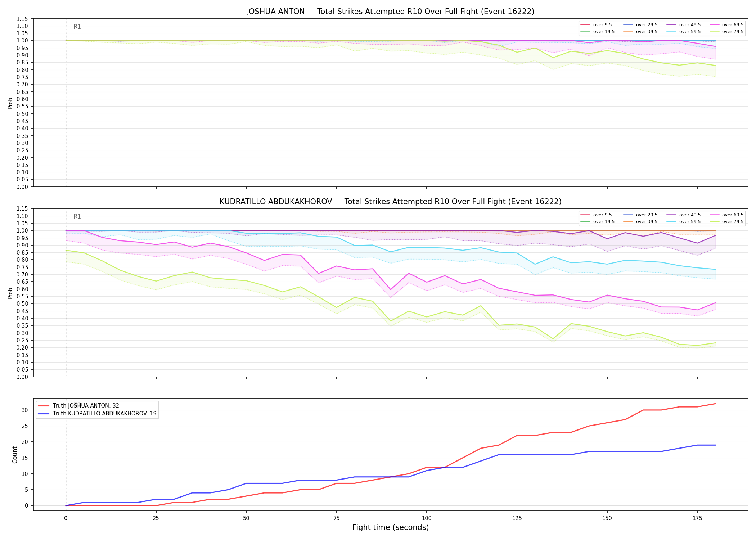Pick 'over 19.5' legend entry in KUDRATILLO ABDUKAKHOROV chart
Viewport: 756px width, 540px height.
[x=597, y=222]
